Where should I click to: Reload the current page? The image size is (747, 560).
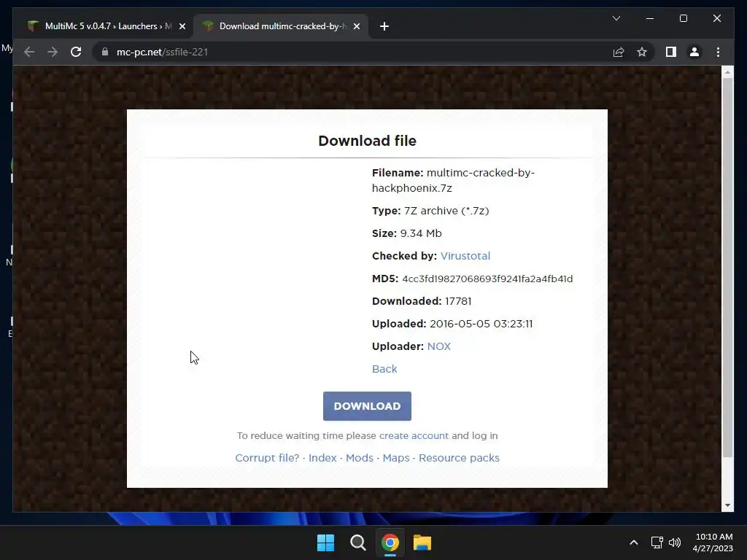point(76,52)
